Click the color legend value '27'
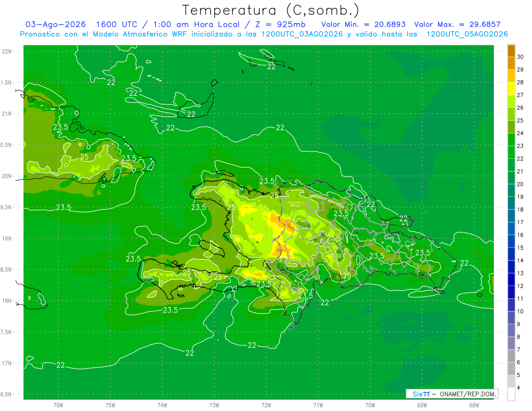The height and width of the screenshot is (411, 532). (520, 95)
